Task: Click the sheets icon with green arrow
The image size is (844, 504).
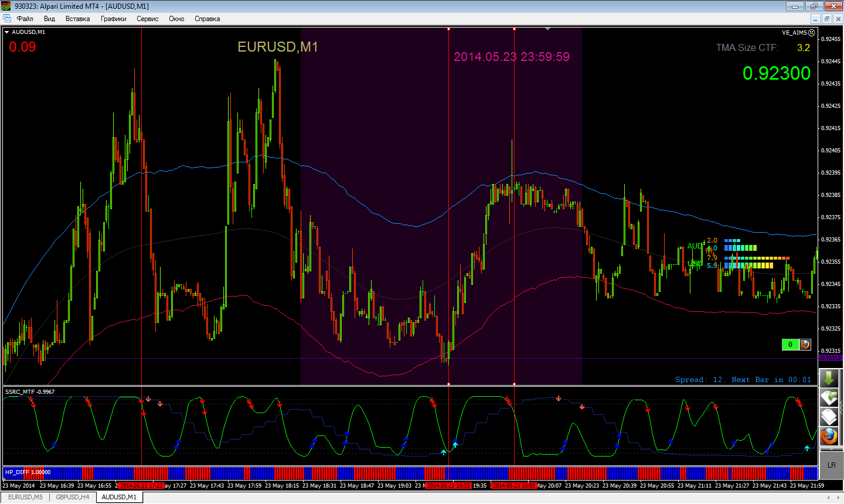Action: [829, 398]
